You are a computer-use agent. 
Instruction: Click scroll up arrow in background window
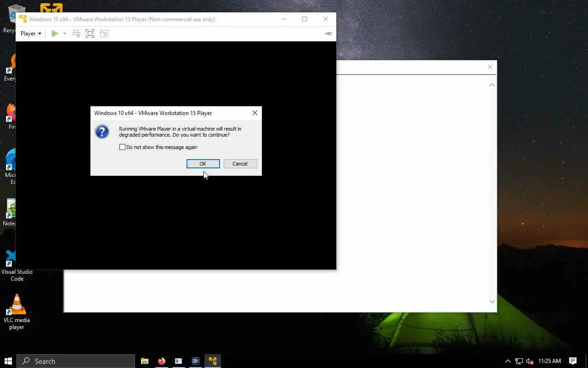click(x=492, y=85)
